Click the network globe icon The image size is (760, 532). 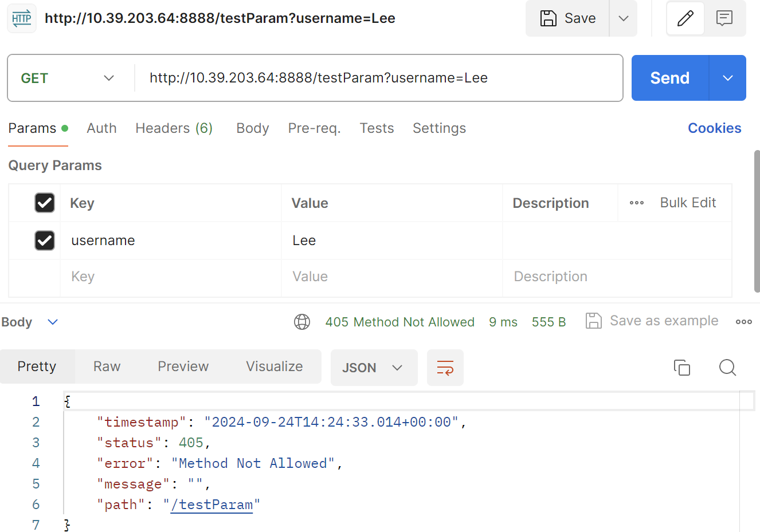pyautogui.click(x=302, y=322)
